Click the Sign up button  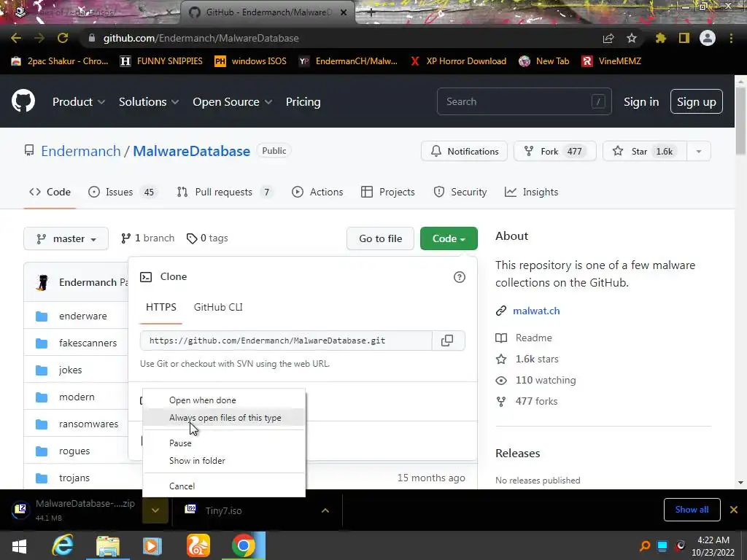coord(696,101)
